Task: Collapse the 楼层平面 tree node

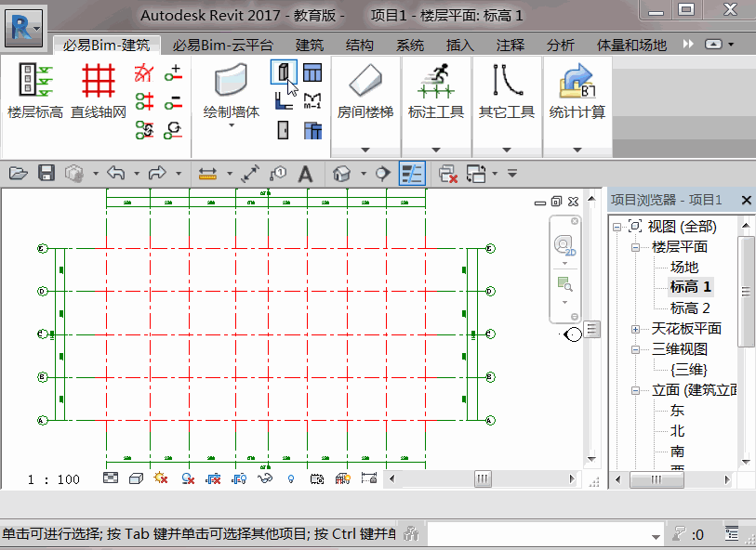Action: pos(635,247)
